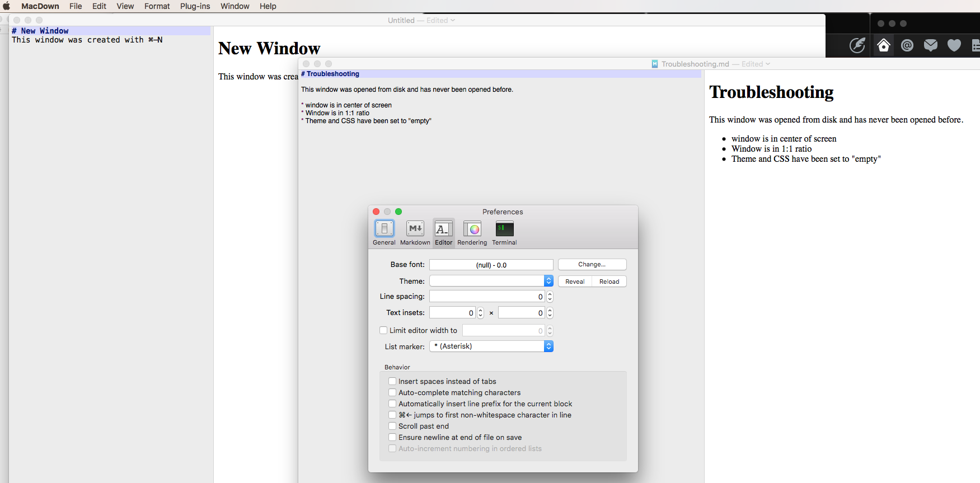Select the Editor preferences pane

[x=444, y=232]
